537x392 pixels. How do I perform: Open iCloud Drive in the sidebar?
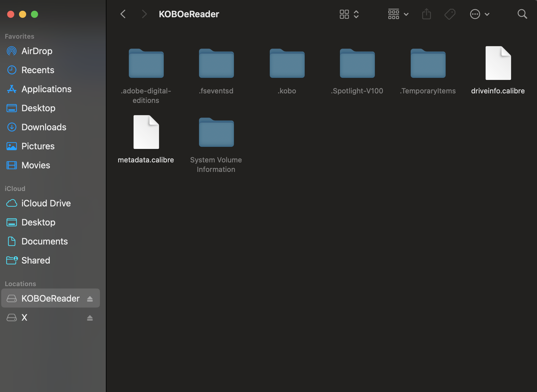(51, 203)
